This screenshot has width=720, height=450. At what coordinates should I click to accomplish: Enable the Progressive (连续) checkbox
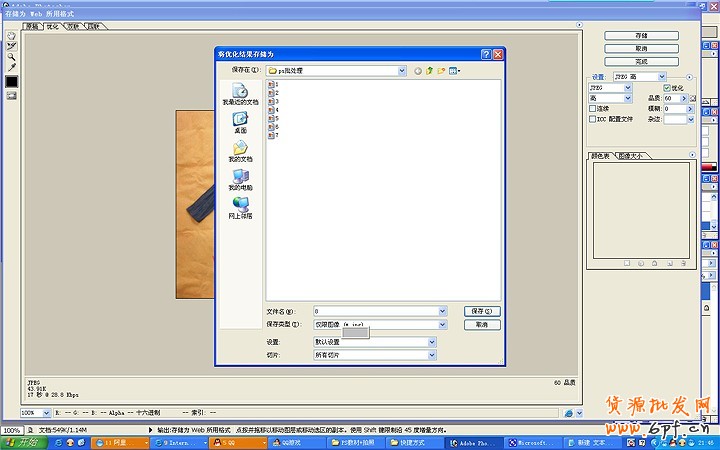point(592,108)
